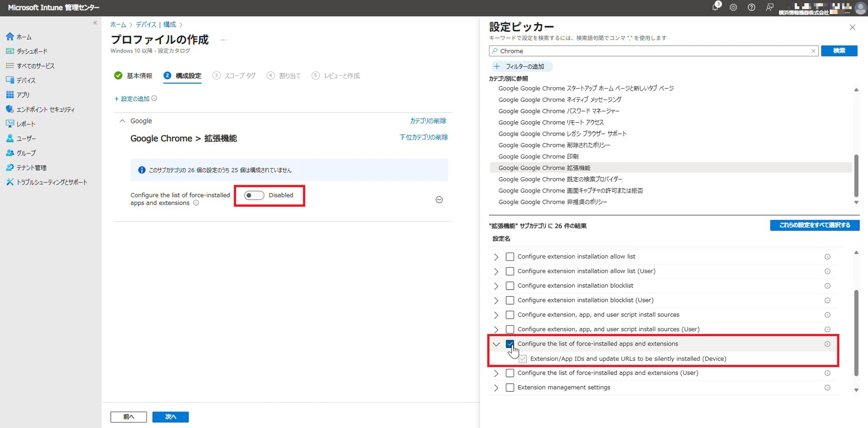Click the help question mark icon
Screen dimensions: 868x428
[x=751, y=7]
